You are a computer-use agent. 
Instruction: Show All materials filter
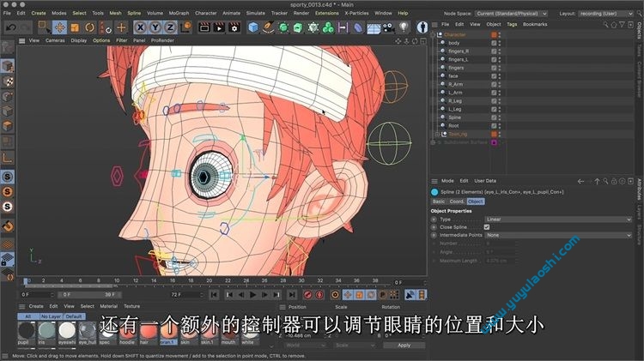28,316
